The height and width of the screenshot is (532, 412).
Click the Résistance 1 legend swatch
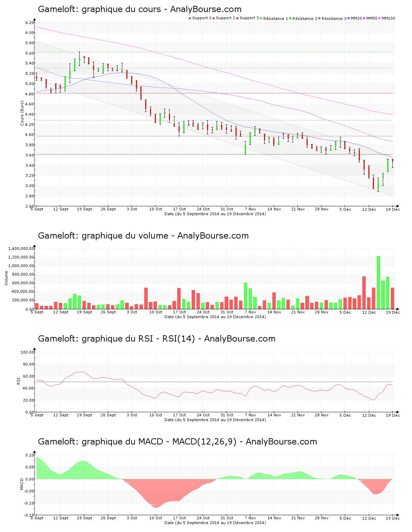point(261,18)
